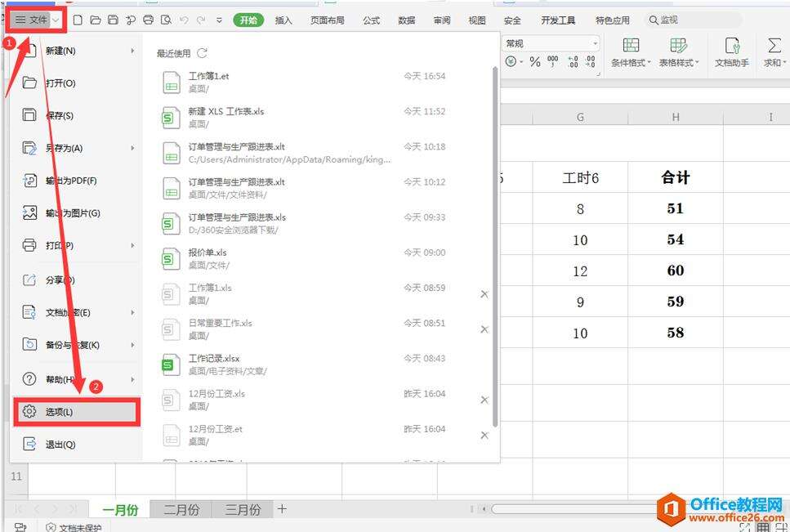790x532 pixels.
Task: Add a new sheet with plus button
Action: click(282, 509)
